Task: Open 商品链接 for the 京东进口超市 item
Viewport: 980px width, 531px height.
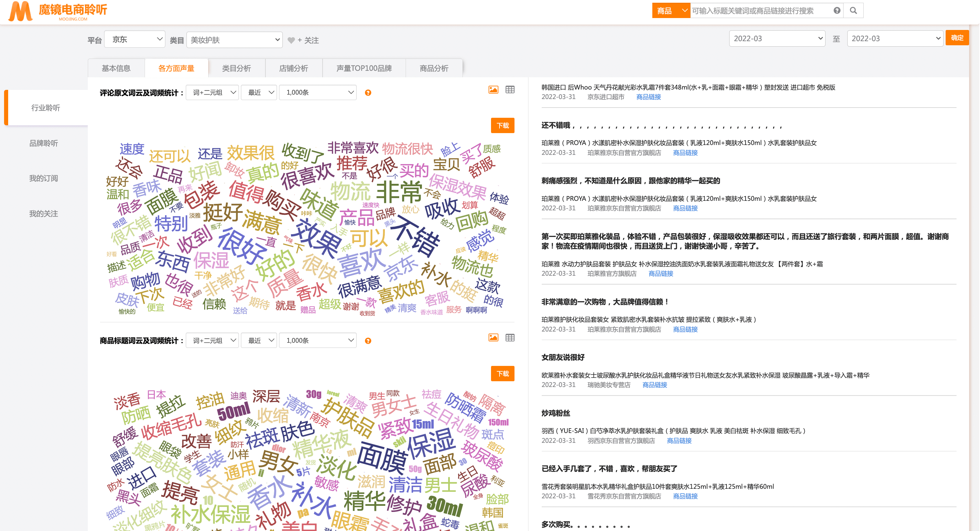Action: pos(648,97)
